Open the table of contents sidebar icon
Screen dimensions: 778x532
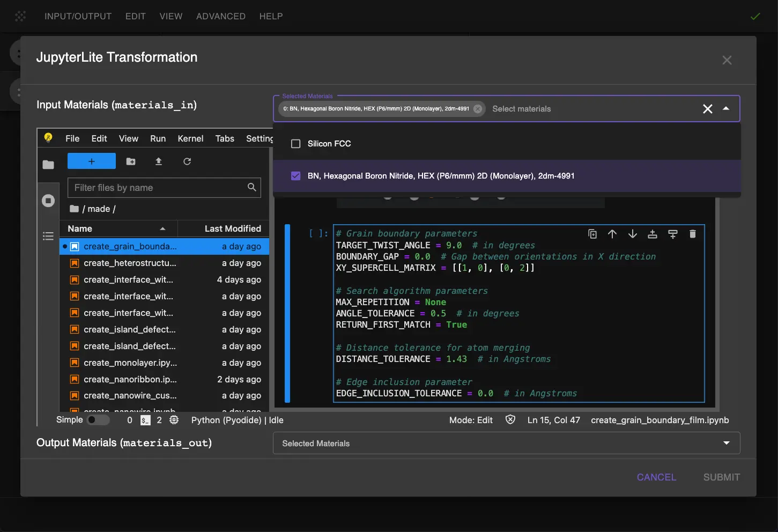tap(48, 236)
